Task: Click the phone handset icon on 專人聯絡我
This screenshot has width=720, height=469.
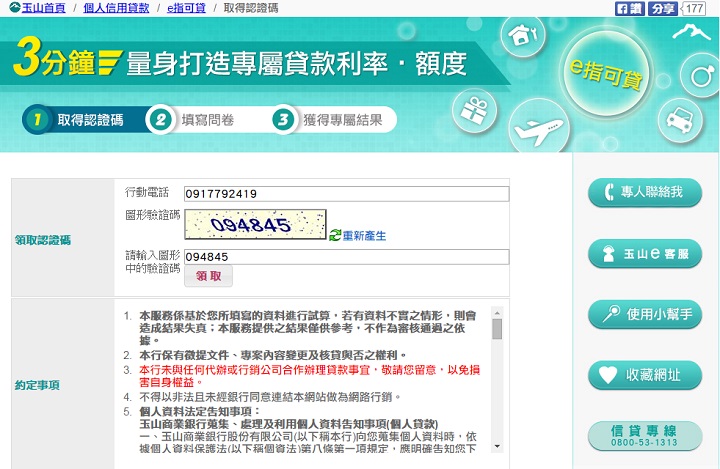Action: pyautogui.click(x=609, y=192)
